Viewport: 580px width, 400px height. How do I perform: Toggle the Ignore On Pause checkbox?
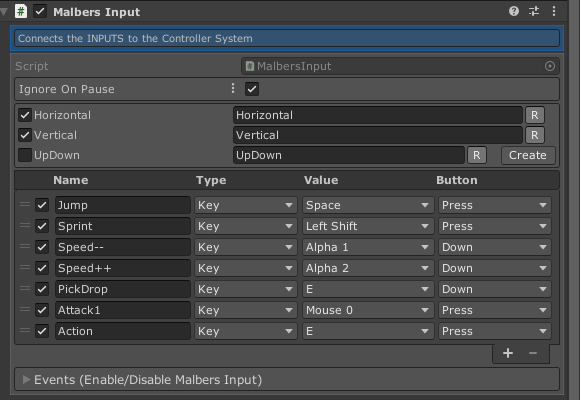click(252, 89)
